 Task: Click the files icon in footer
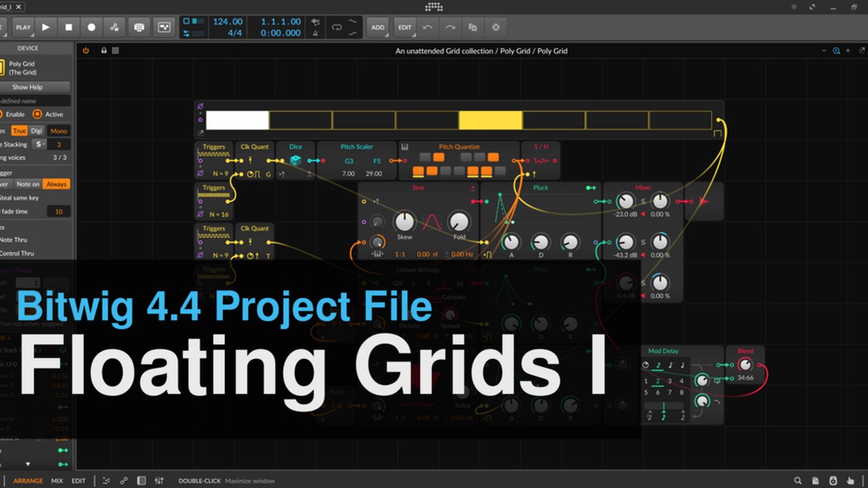[816, 481]
